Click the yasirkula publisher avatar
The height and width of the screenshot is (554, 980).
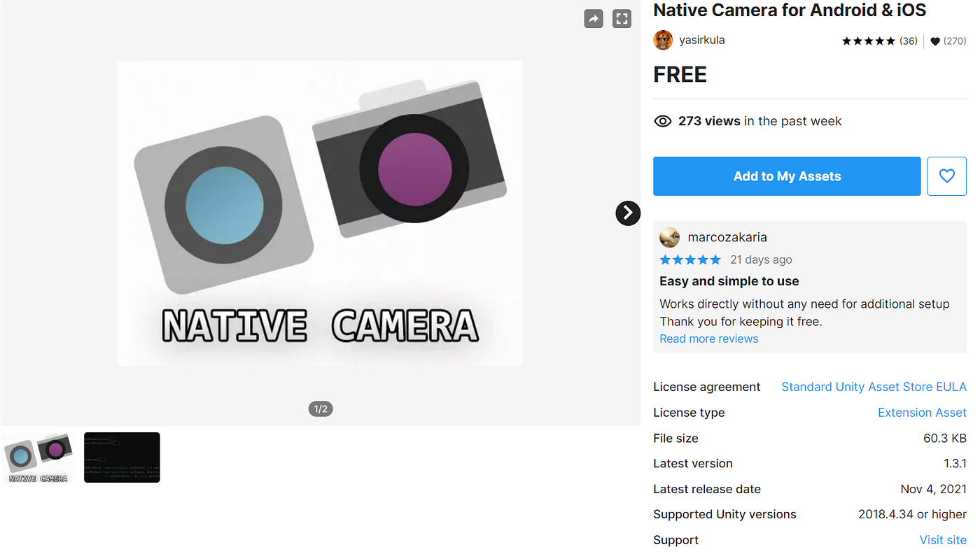click(x=663, y=41)
